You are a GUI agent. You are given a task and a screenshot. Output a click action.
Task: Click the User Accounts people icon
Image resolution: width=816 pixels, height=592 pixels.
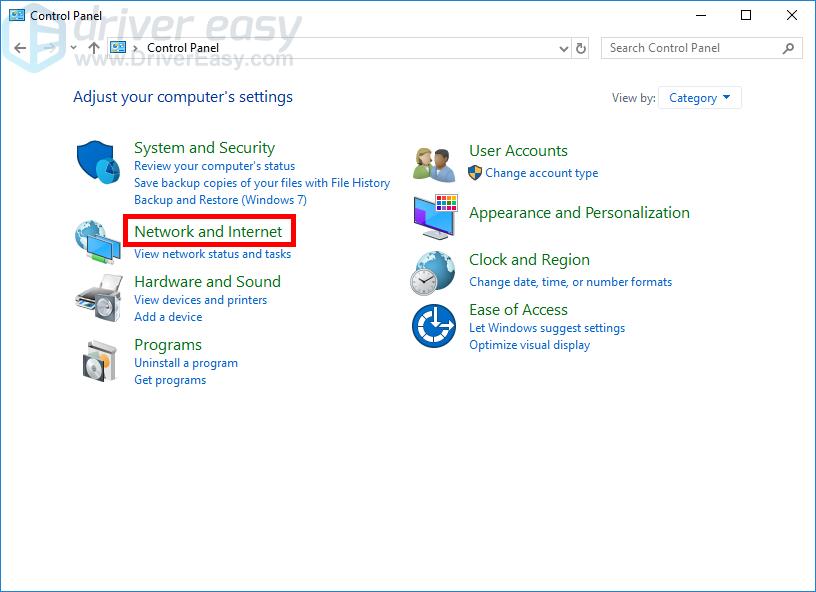point(435,162)
